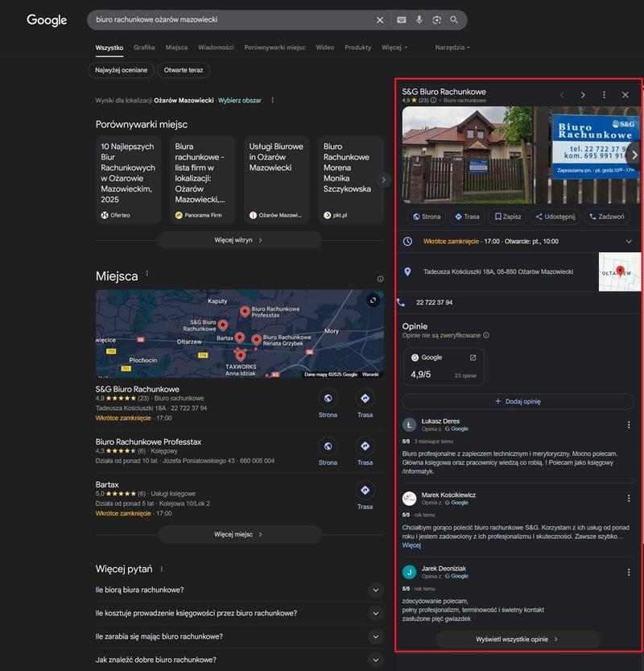Screen dimensions: 644x671
Task: Click the small map thumbnail beside the address
Action: coord(620,271)
